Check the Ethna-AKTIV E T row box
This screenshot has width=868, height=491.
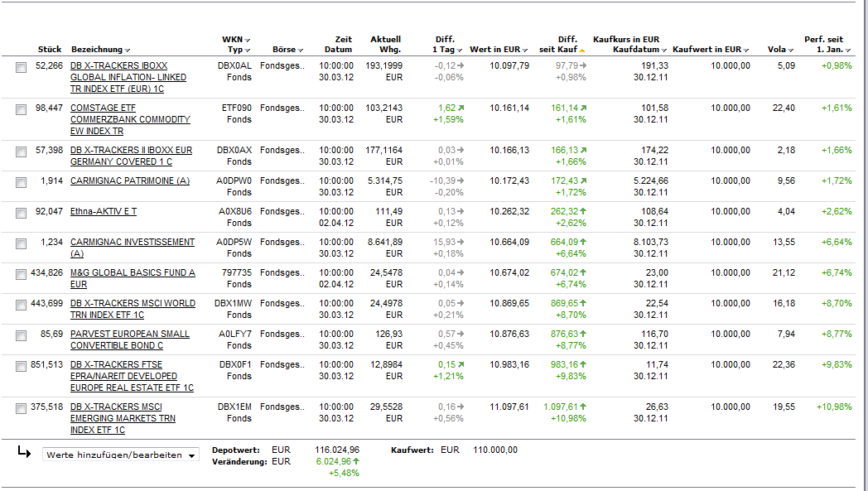click(21, 213)
